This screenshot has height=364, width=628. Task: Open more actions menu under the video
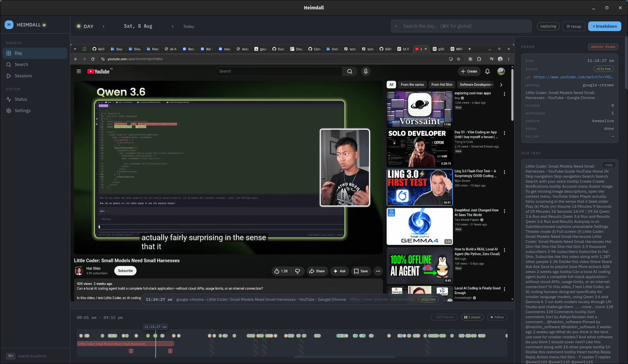pos(378,271)
